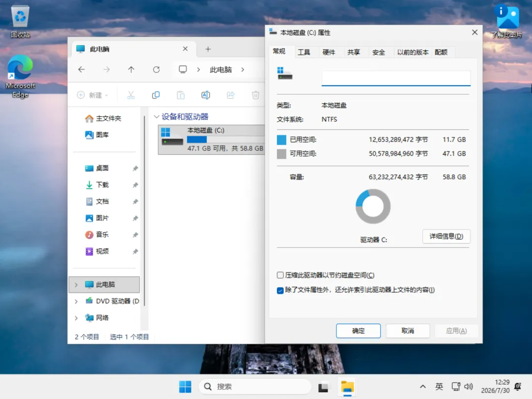
Task: Open volume speaker tray icon
Action: pos(468,387)
